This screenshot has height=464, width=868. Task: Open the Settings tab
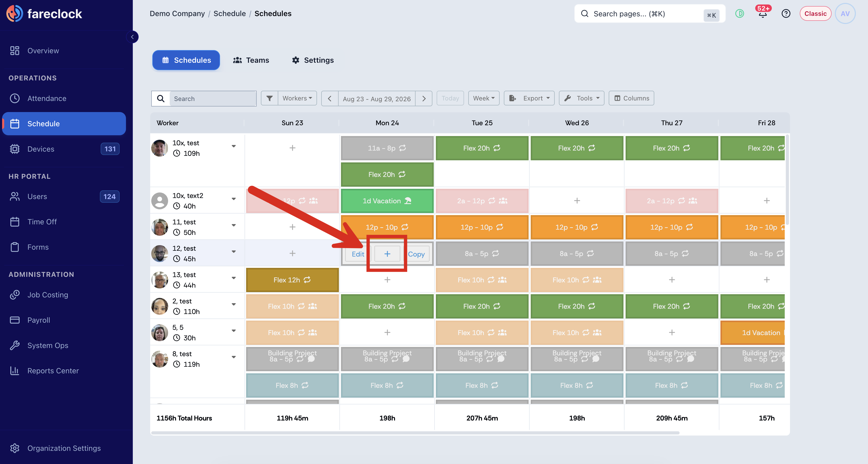313,60
